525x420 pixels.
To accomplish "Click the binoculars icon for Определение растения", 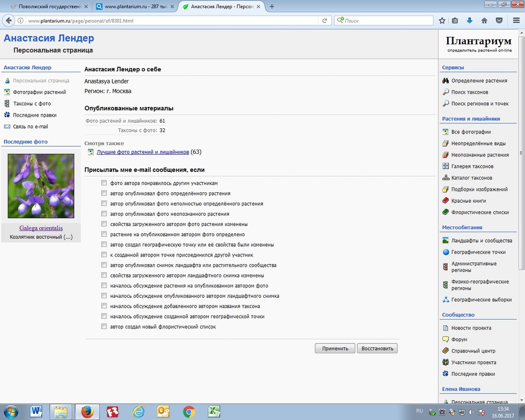I will tap(446, 80).
